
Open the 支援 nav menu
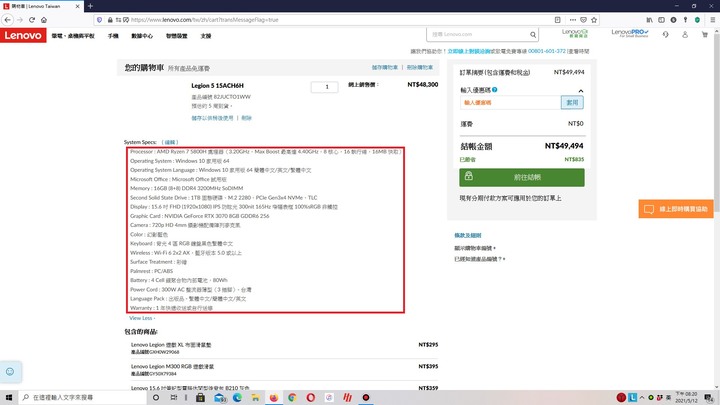pyautogui.click(x=206, y=36)
